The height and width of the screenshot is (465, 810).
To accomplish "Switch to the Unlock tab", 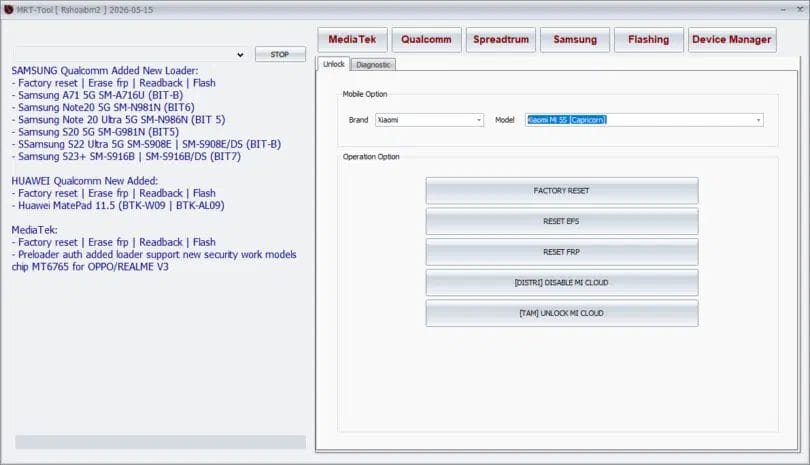I will (334, 64).
